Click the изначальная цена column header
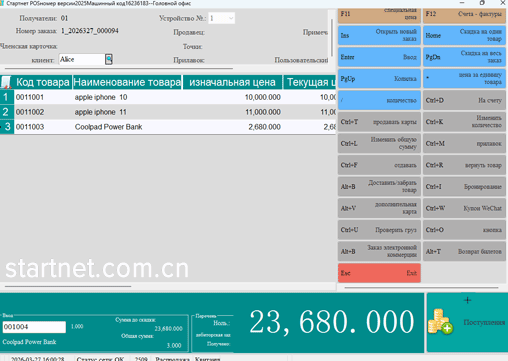The height and width of the screenshot is (361, 508). 232,82
